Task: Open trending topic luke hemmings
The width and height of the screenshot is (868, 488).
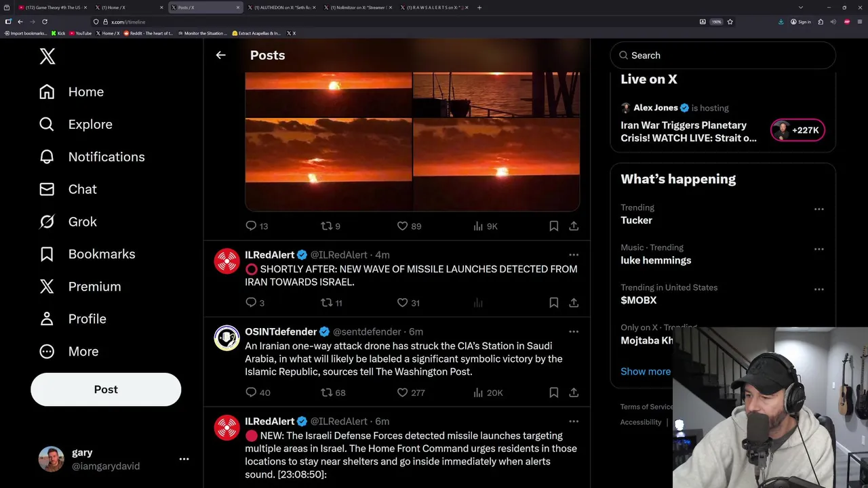Action: (x=656, y=260)
